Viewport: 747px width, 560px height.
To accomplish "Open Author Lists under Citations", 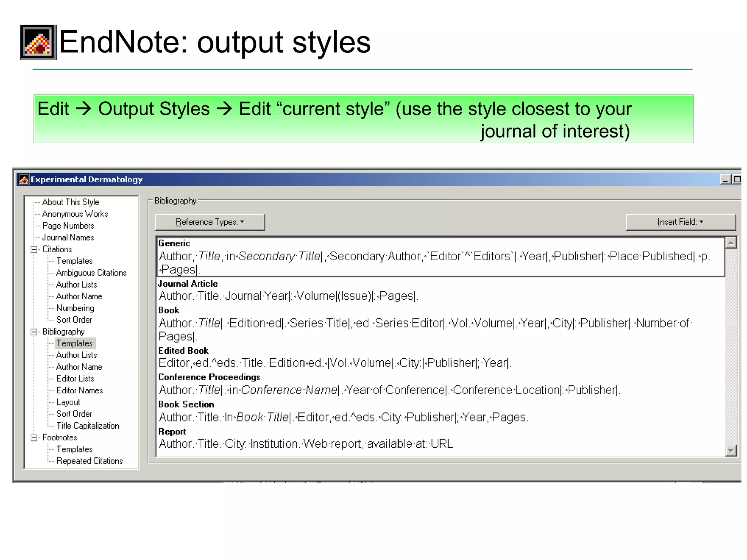I will [x=77, y=284].
